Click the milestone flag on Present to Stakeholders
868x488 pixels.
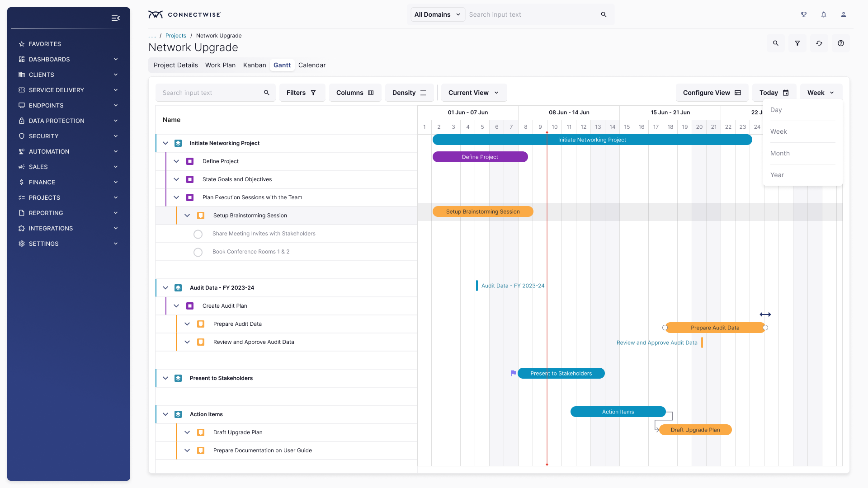(x=513, y=373)
